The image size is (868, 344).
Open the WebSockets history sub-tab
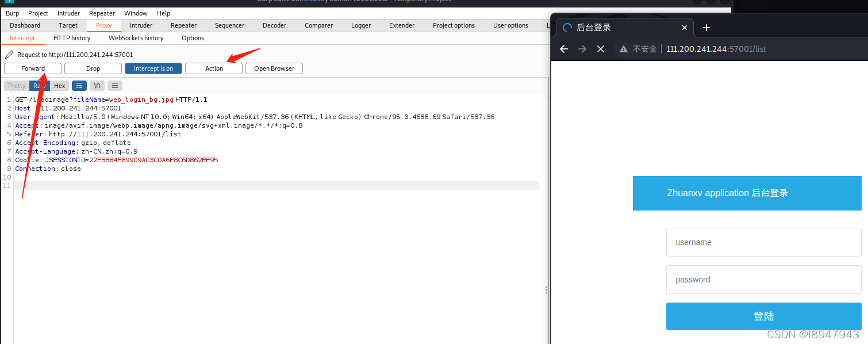(x=136, y=38)
